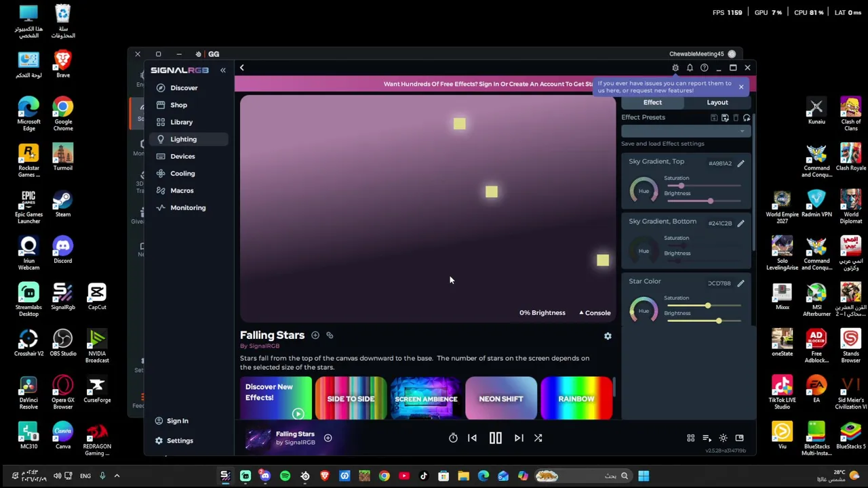Delete the selected effect preset

[x=736, y=118]
